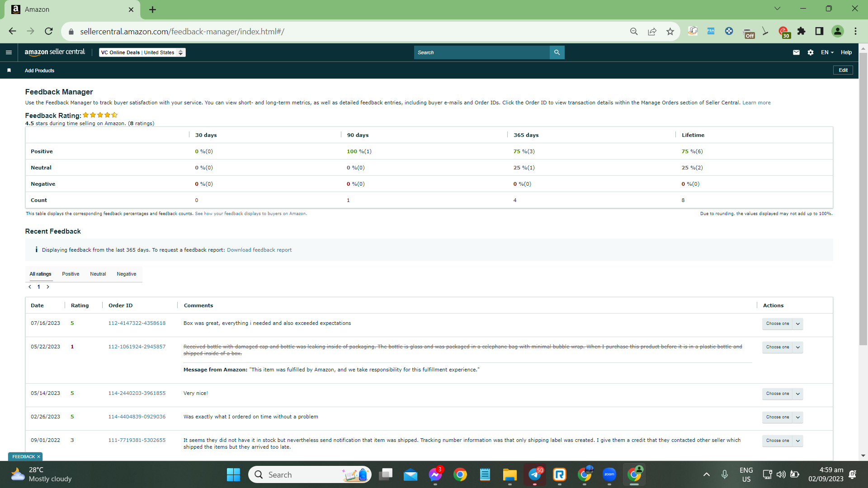Expand Choose one dropdown for 05/14/2023 feedback
Viewport: 868px width, 488px height.
click(783, 394)
